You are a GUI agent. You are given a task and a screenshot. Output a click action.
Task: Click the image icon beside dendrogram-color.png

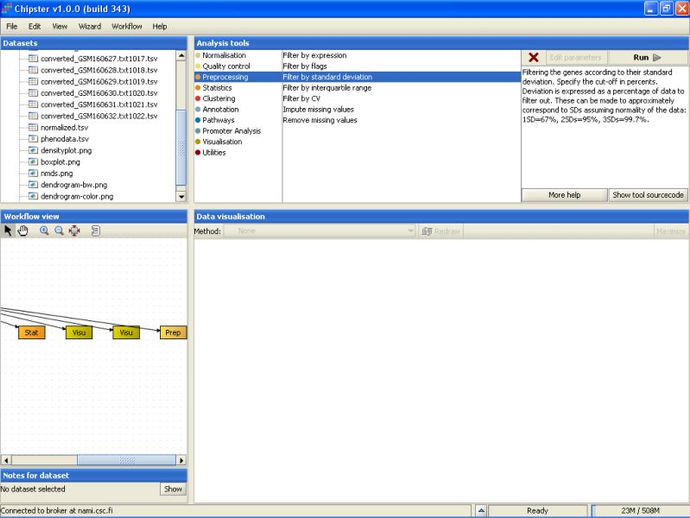coord(33,196)
